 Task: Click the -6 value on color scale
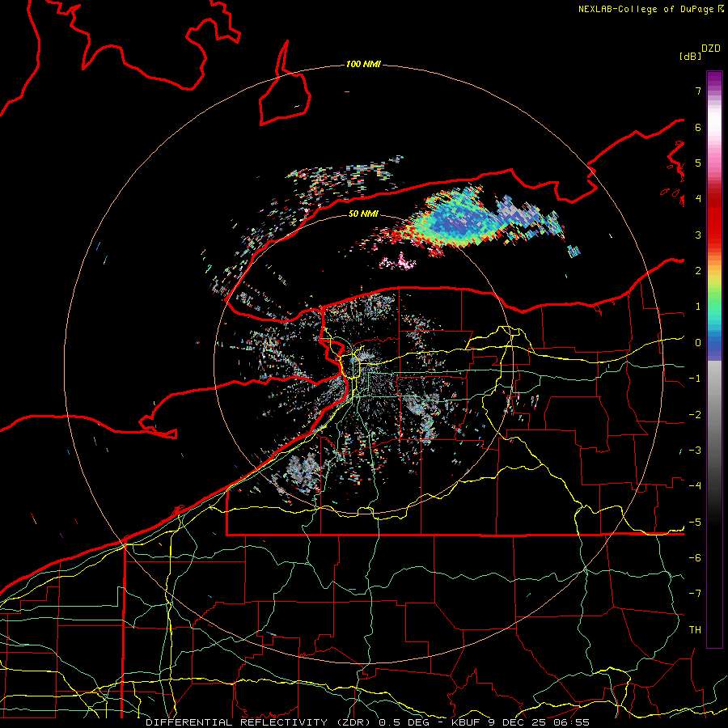[x=695, y=558]
